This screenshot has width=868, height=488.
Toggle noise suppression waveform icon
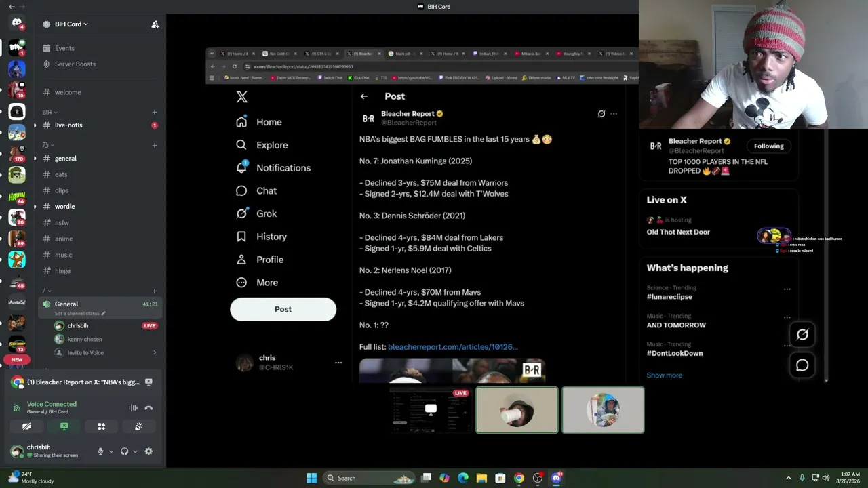coord(133,408)
